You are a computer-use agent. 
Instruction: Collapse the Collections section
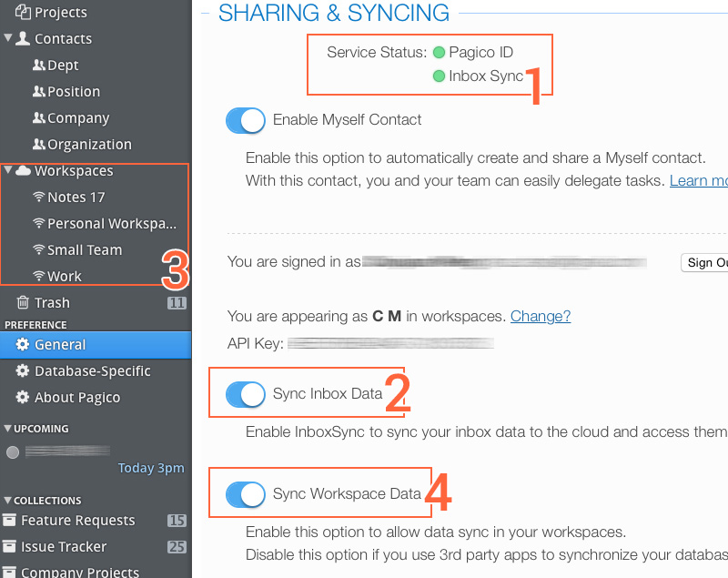(8, 500)
